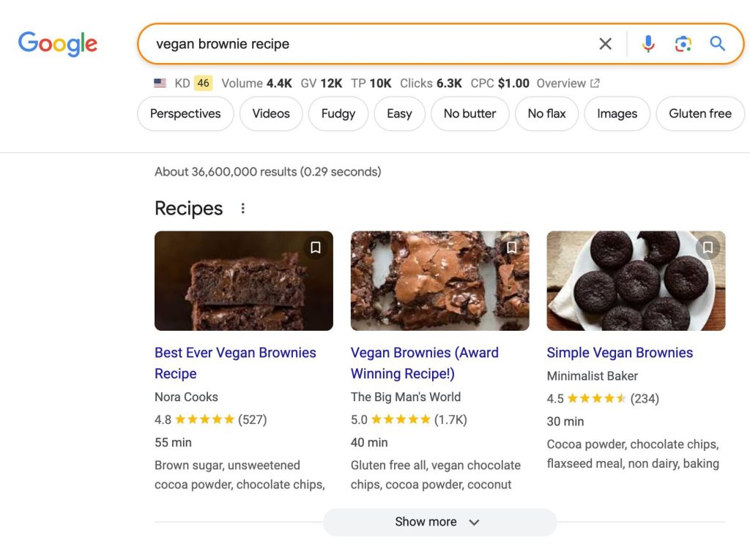Click inside the search input field
Image resolution: width=750 pixels, height=560 pixels.
pos(330,44)
